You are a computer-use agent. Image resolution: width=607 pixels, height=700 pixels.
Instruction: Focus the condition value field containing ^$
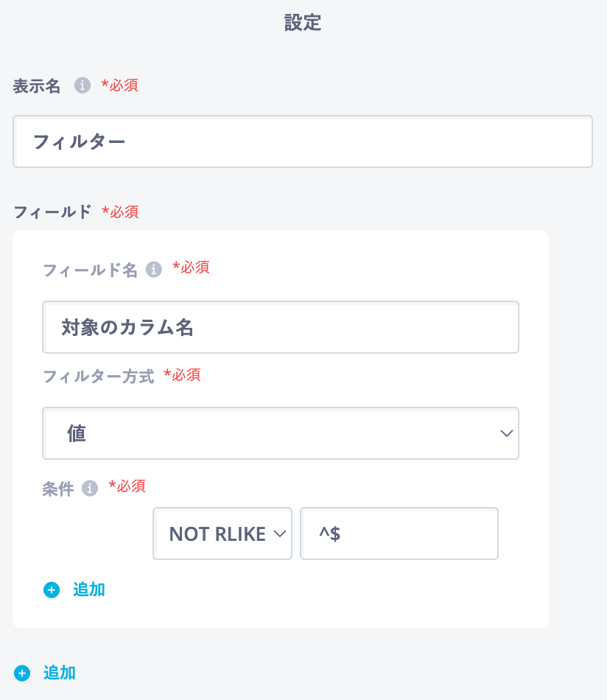click(x=399, y=533)
